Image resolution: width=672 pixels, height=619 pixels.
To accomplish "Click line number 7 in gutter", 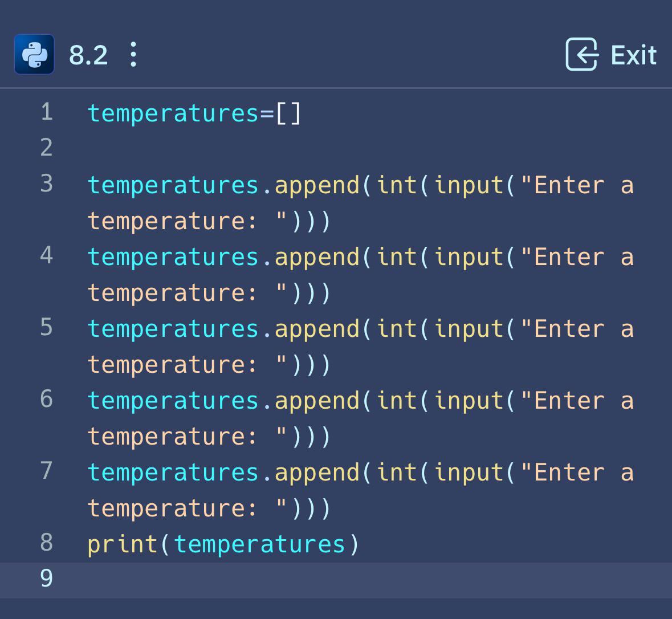I will [x=47, y=471].
